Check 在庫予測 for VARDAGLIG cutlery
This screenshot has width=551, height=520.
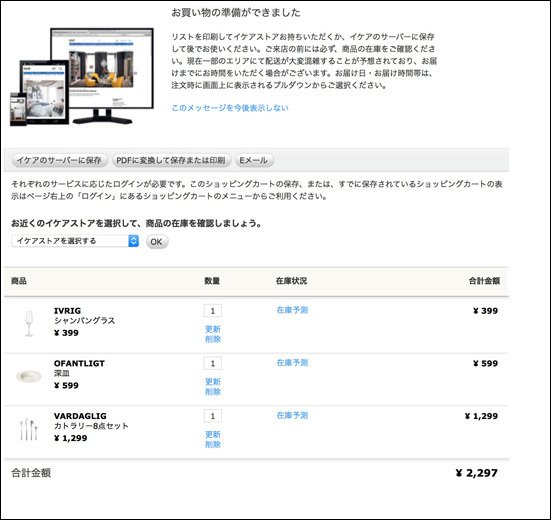pos(292,415)
